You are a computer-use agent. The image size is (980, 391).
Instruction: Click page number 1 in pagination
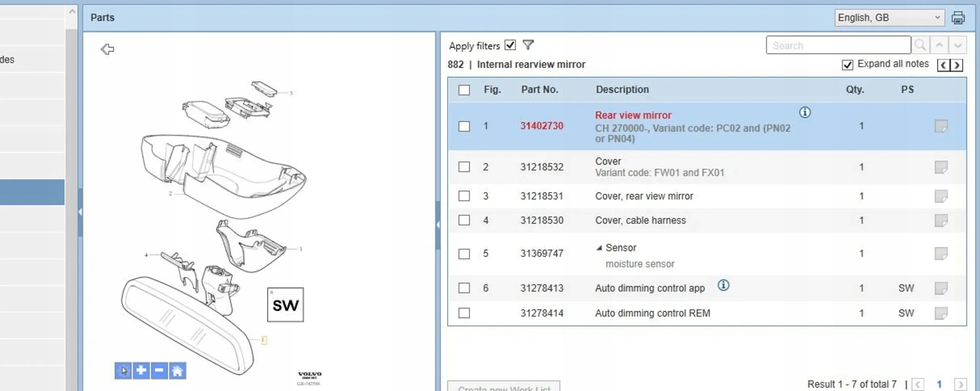click(x=939, y=384)
